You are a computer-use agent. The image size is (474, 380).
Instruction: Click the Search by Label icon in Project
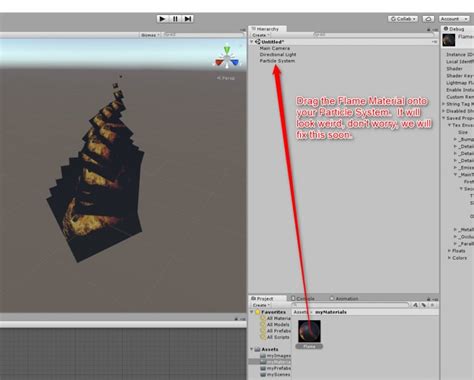[x=424, y=305]
